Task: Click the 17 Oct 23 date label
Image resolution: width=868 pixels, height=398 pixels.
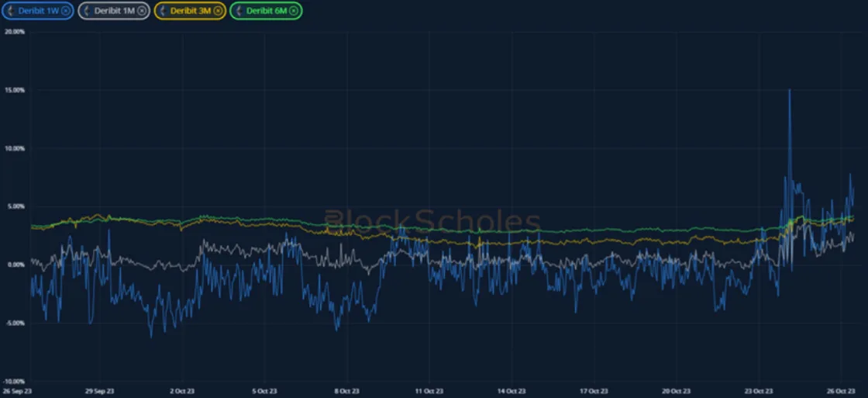Action: point(594,391)
